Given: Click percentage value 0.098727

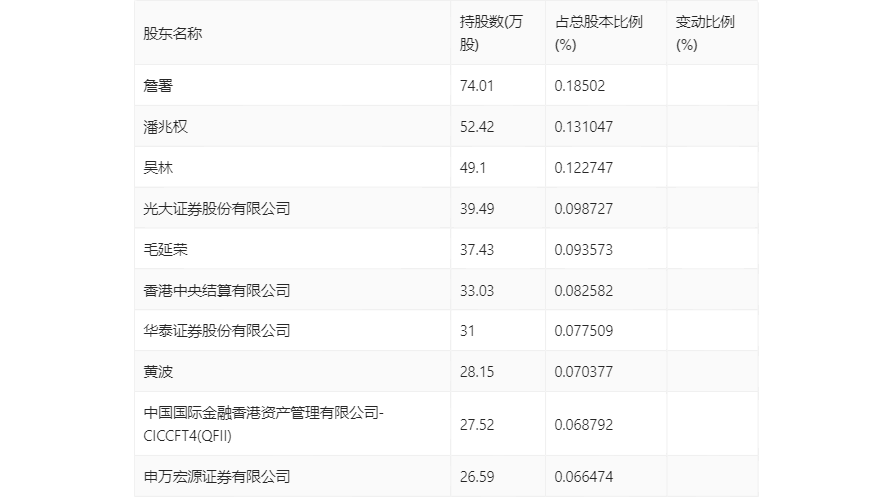Looking at the screenshot, I should [584, 209].
